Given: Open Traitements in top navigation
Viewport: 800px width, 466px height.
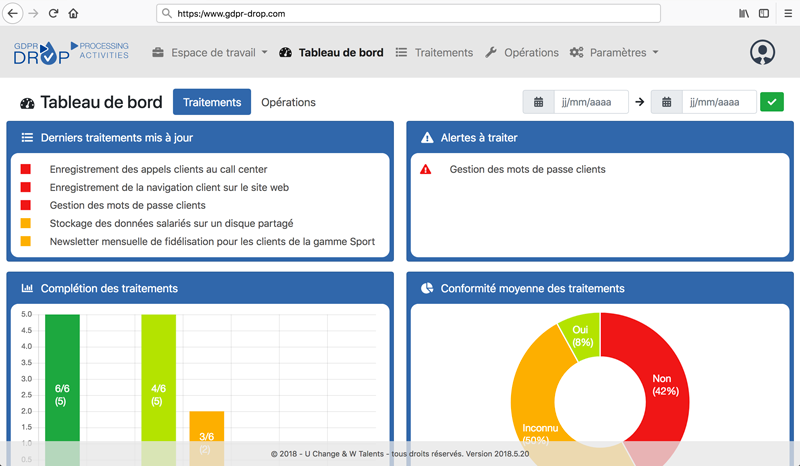Looking at the screenshot, I should [444, 53].
